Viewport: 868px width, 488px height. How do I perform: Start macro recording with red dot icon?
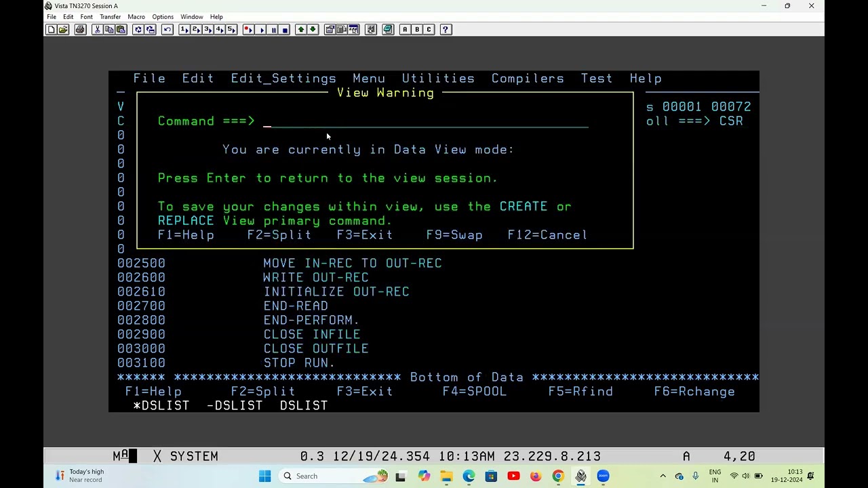coord(248,30)
